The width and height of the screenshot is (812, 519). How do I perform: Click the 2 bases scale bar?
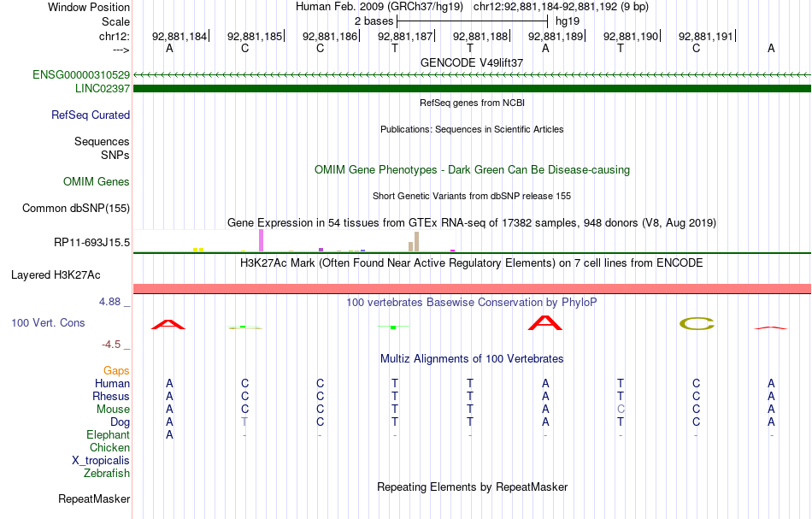472,21
